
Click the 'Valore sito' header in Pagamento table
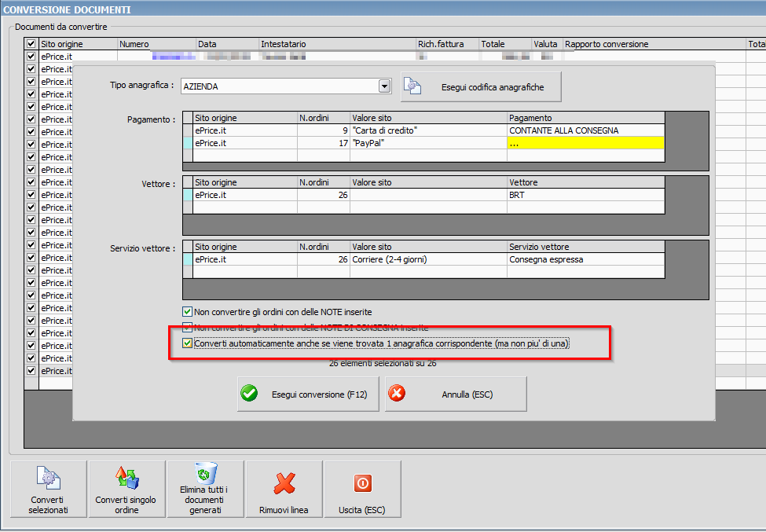click(428, 118)
